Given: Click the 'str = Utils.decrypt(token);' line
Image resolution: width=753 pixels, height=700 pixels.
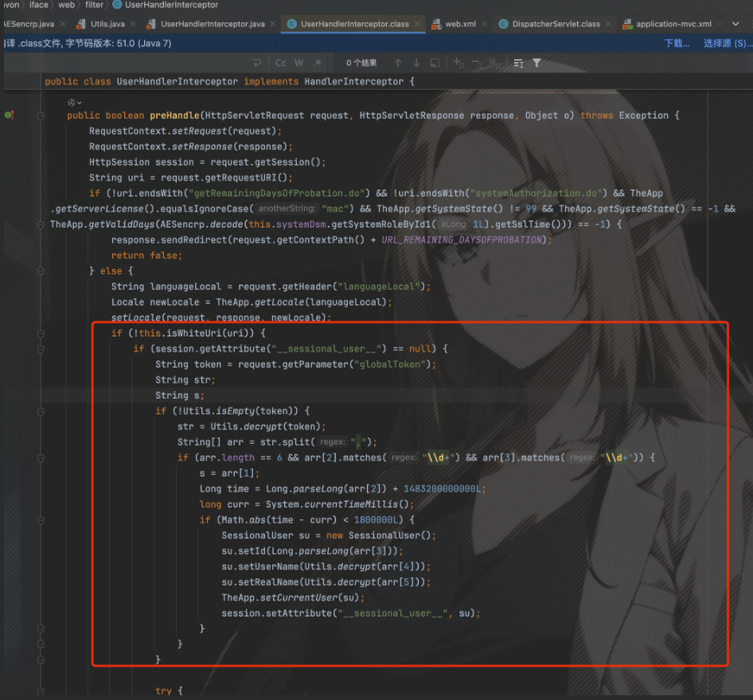Looking at the screenshot, I should pyautogui.click(x=252, y=427).
